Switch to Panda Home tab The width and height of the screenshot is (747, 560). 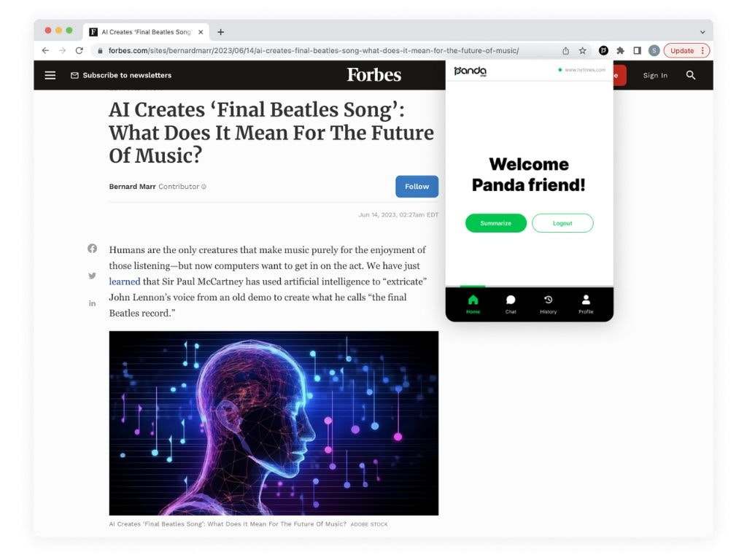pyautogui.click(x=473, y=304)
